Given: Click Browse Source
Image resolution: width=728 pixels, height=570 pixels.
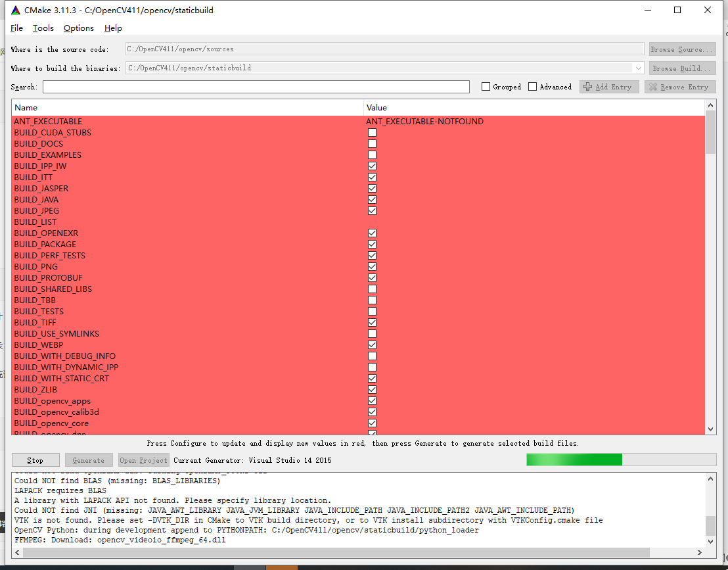Looking at the screenshot, I should tap(681, 49).
